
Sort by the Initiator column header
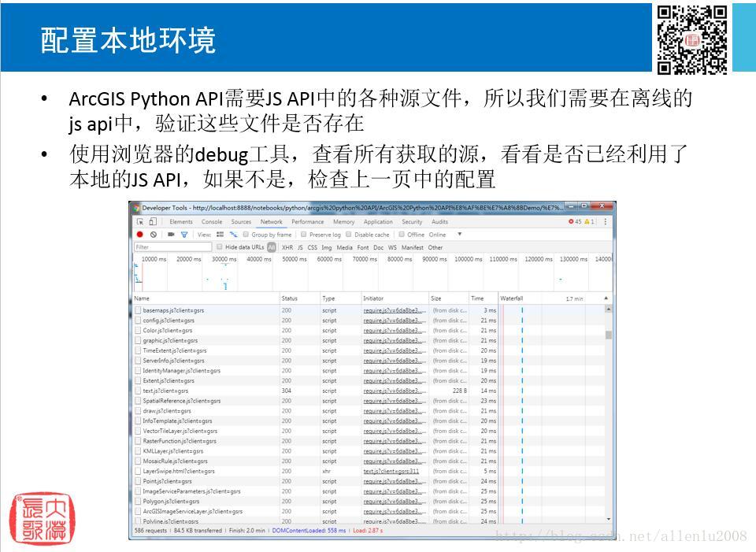[395, 298]
